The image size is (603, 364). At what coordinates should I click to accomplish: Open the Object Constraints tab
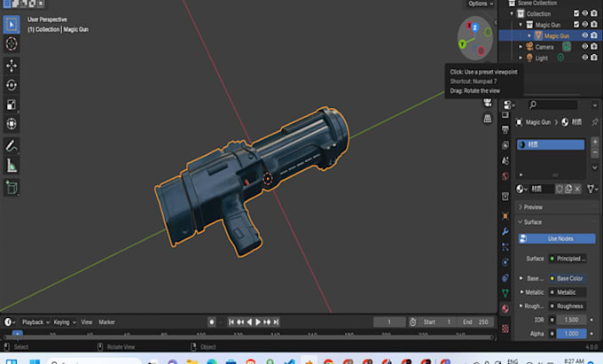click(505, 277)
